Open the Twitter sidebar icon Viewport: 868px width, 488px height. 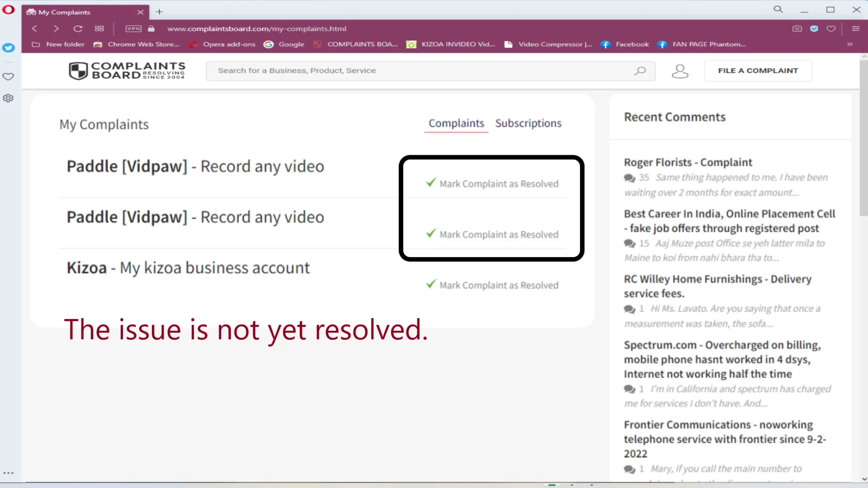[8, 48]
